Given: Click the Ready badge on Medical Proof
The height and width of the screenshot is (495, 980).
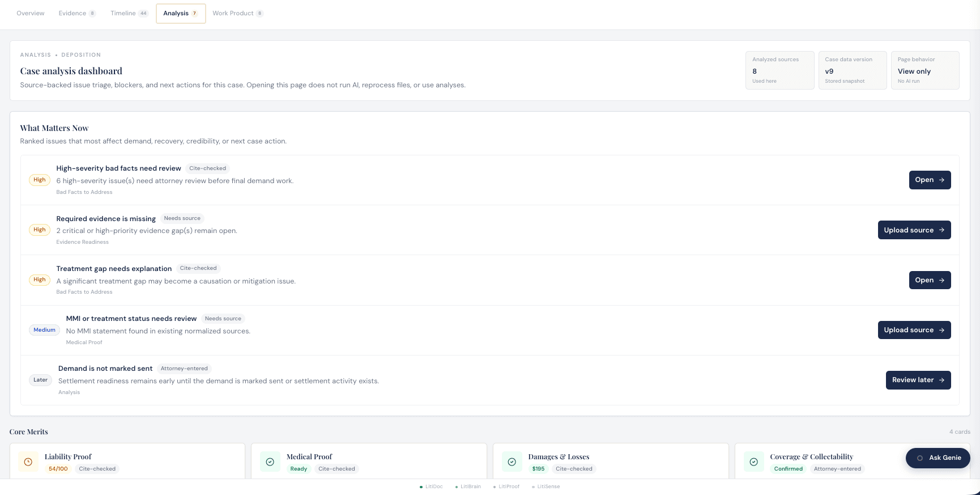Looking at the screenshot, I should (x=299, y=469).
